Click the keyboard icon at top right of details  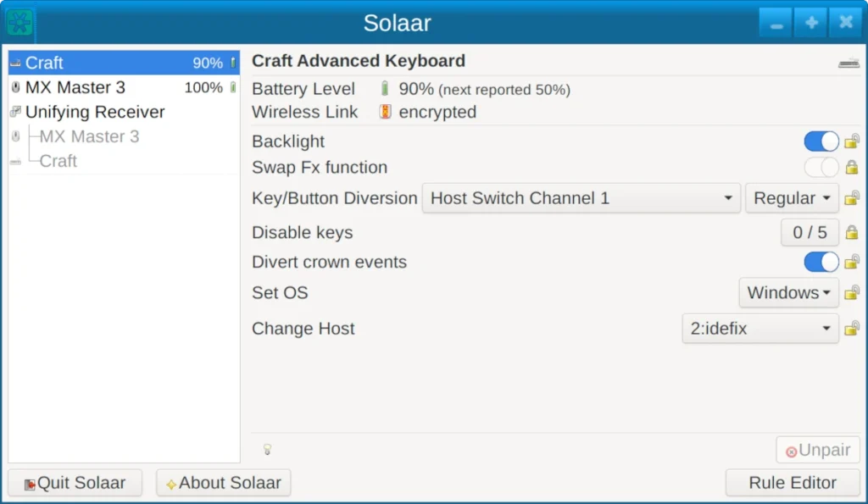[848, 62]
